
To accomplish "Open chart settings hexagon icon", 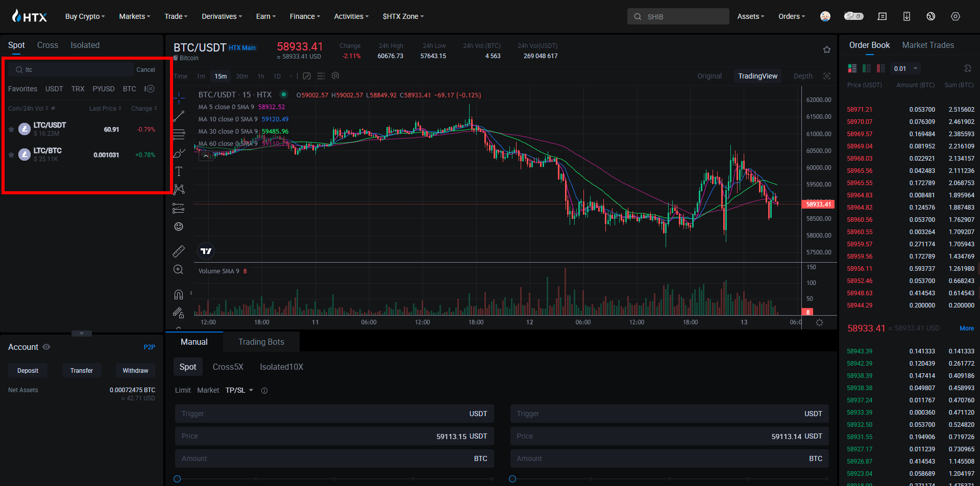I will 335,75.
